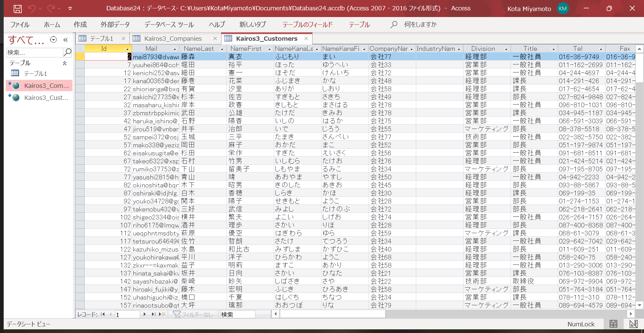Image resolution: width=644 pixels, height=333 pixels.
Task: Collapse the テーブル group in navigation pane
Action: [65, 63]
